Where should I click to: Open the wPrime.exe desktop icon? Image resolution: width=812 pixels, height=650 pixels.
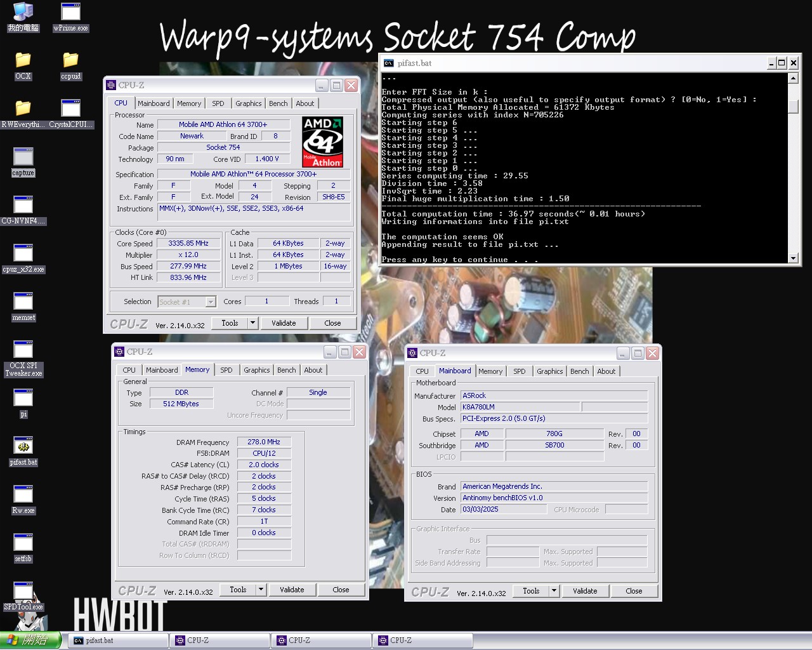pyautogui.click(x=70, y=17)
